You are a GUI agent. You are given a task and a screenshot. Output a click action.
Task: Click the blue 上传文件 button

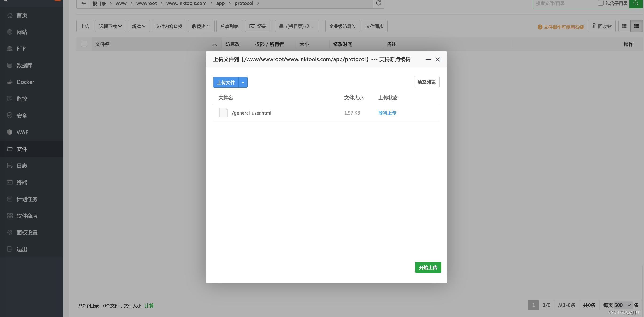(x=226, y=83)
